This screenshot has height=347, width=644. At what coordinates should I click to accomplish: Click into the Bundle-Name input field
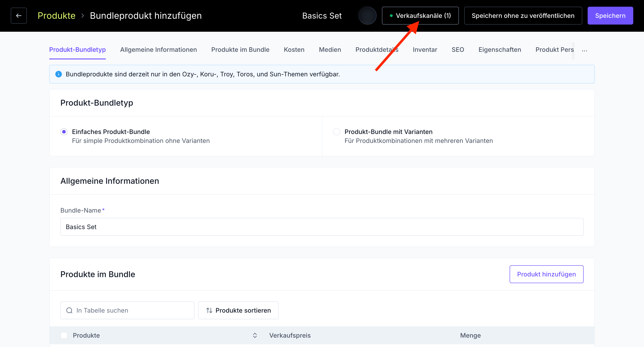[322, 227]
